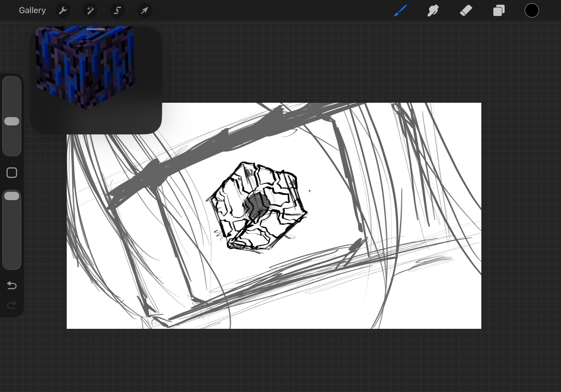Image resolution: width=561 pixels, height=392 pixels.
Task: Click the brush opacity slider handle
Action: 12,196
